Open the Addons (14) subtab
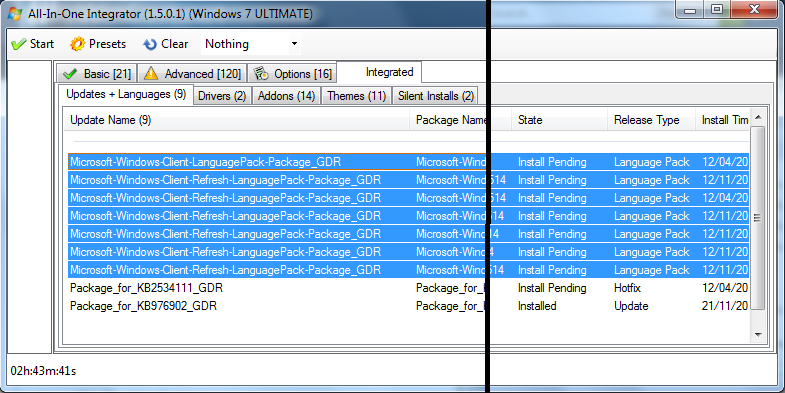This screenshot has width=785, height=393. pyautogui.click(x=286, y=96)
